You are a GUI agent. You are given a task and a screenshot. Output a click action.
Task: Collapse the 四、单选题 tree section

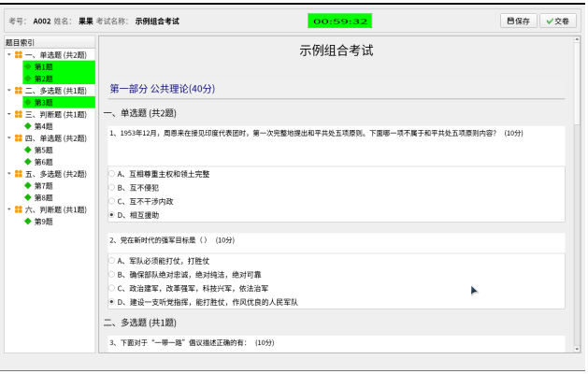tap(8, 138)
